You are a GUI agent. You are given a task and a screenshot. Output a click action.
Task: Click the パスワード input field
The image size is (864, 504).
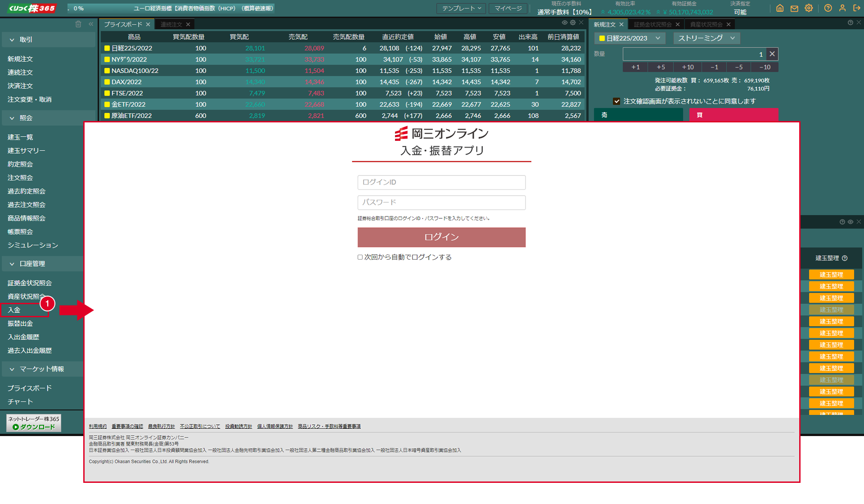441,202
